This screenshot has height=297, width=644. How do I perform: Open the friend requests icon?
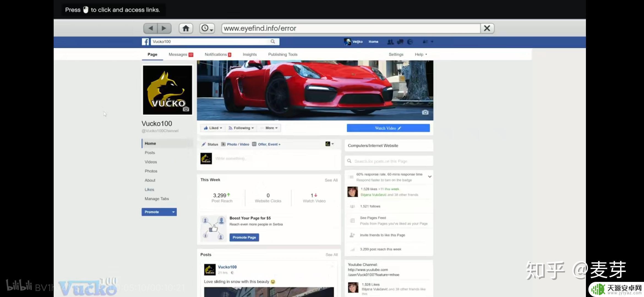click(x=390, y=42)
